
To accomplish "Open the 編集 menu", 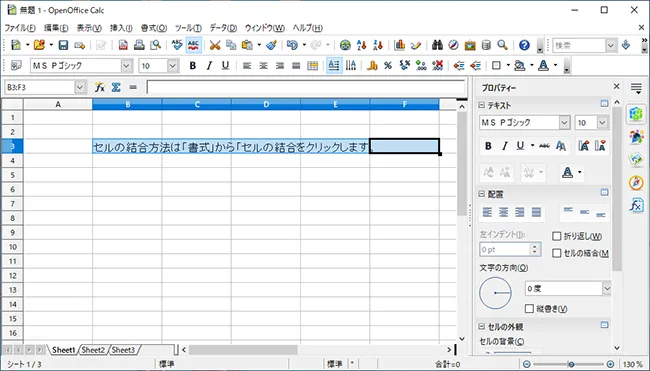I will click(56, 28).
